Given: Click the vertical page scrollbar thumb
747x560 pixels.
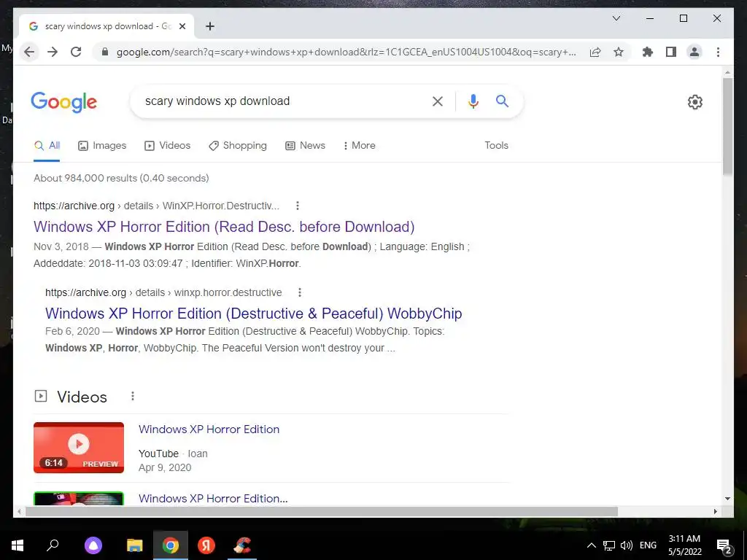Looking at the screenshot, I should click(x=727, y=125).
